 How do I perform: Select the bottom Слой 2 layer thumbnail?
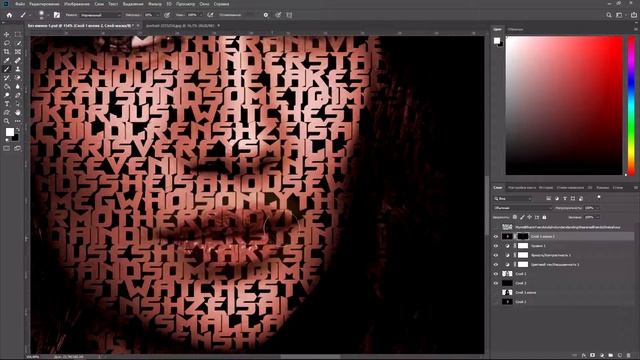[507, 302]
